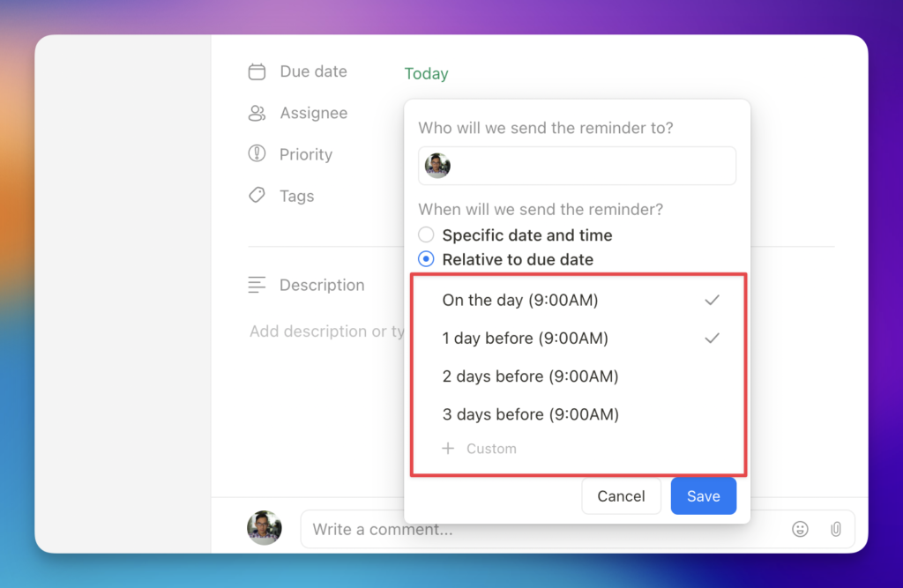
Task: Click the Relative to due date label
Action: tap(518, 260)
